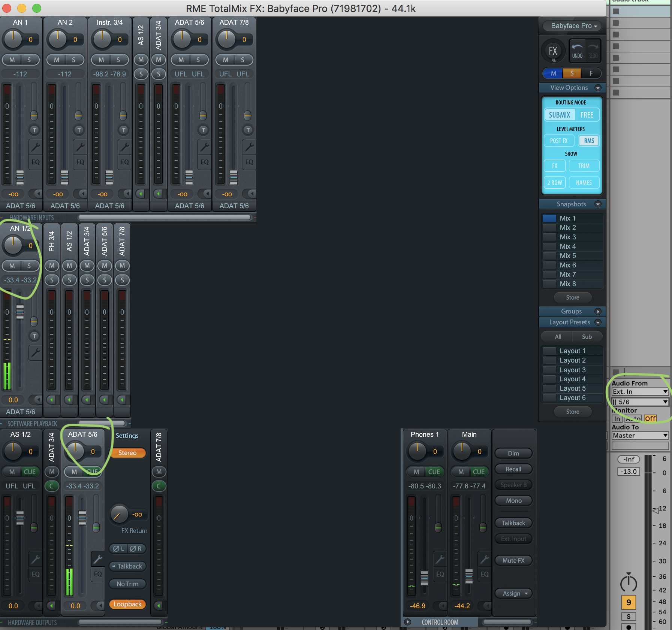
Task: Open EQ on Phones 1 channel
Action: click(x=440, y=574)
